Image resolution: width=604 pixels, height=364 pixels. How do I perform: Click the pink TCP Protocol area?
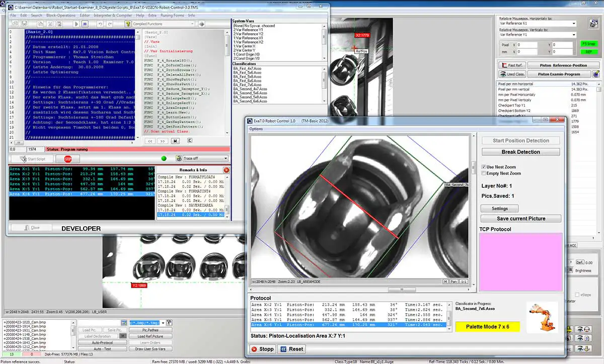coord(520,262)
